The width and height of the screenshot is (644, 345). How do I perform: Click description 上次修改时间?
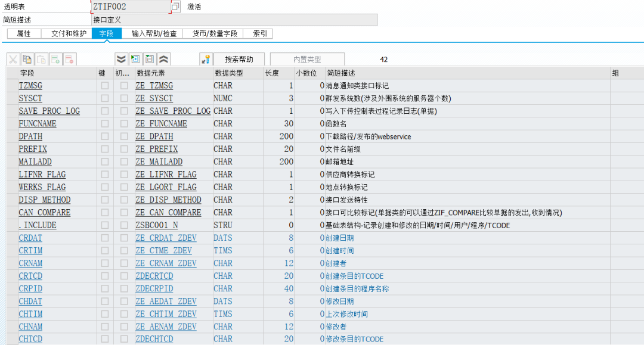click(x=347, y=314)
